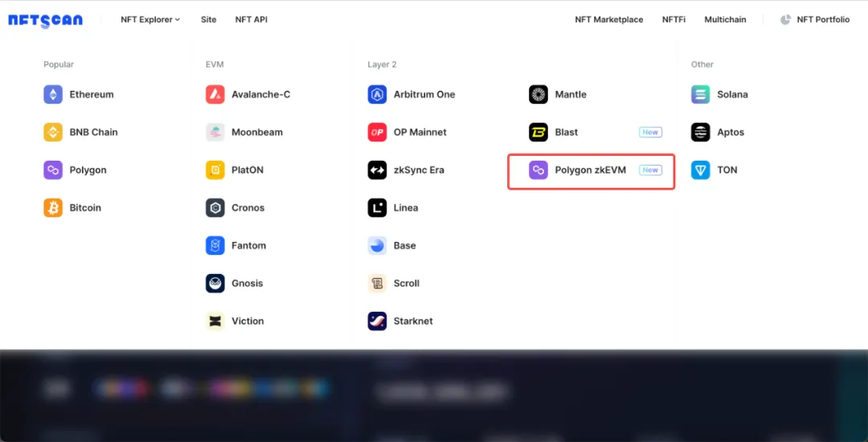
Task: Select the Blast chain icon
Action: (538, 133)
